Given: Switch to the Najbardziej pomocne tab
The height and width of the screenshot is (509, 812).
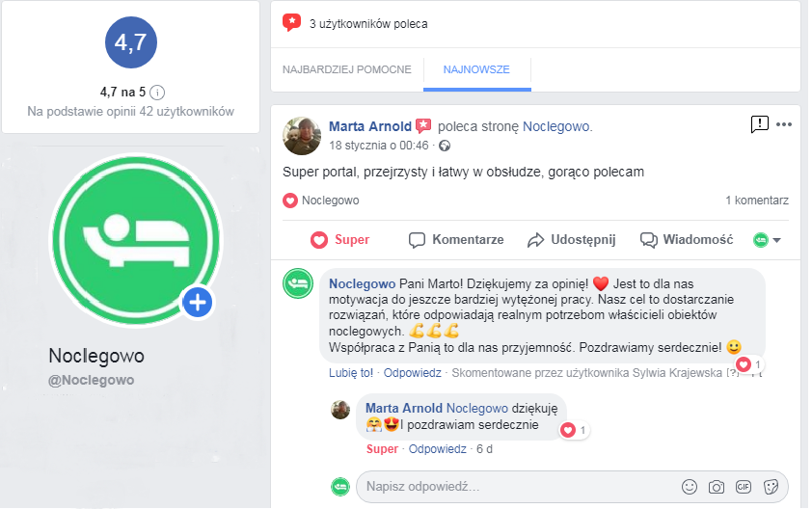Looking at the screenshot, I should tap(347, 69).
